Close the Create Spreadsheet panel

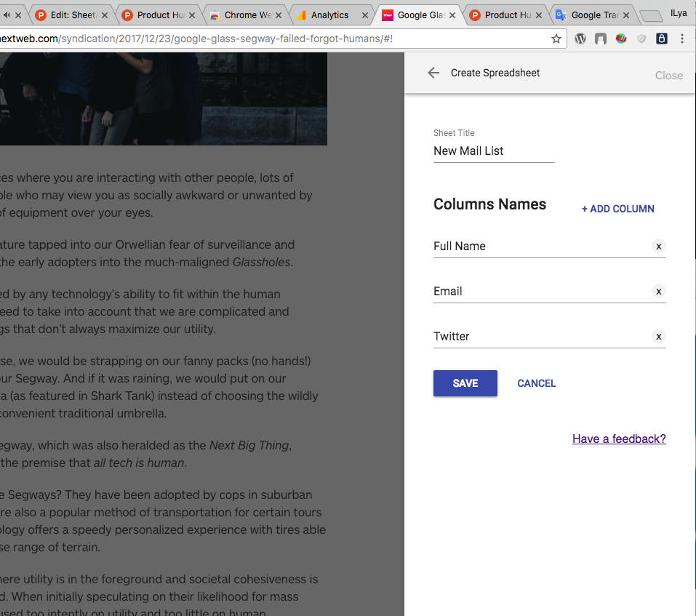tap(668, 76)
